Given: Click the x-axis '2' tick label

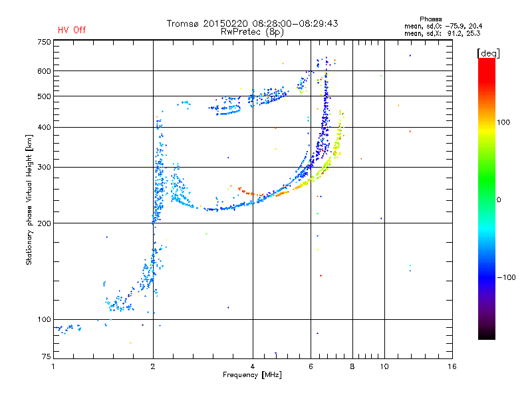Looking at the screenshot, I should 153,366.
